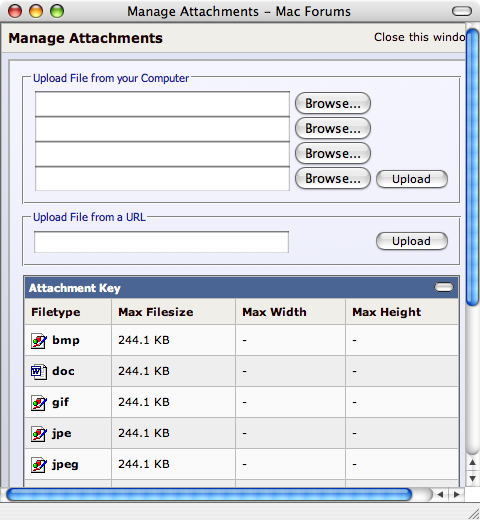Click Upload File from a URL legend
This screenshot has height=520, width=480.
click(x=89, y=217)
